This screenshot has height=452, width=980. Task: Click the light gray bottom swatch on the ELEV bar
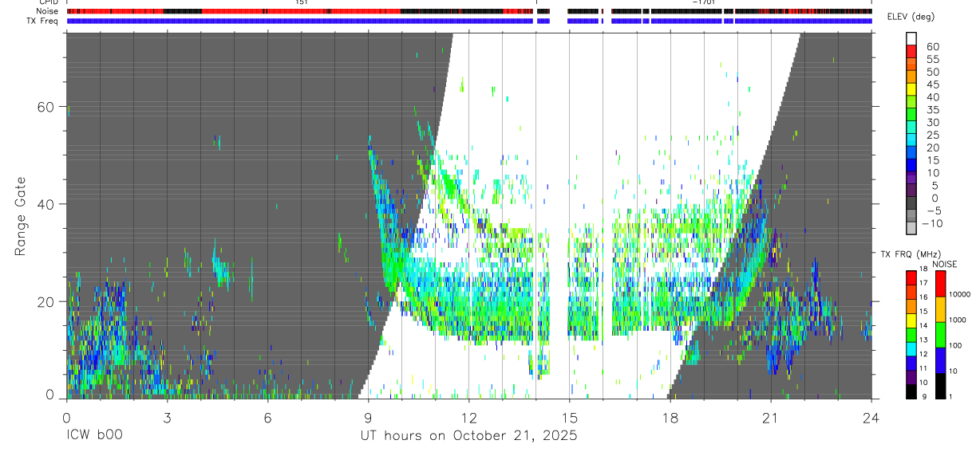[911, 229]
